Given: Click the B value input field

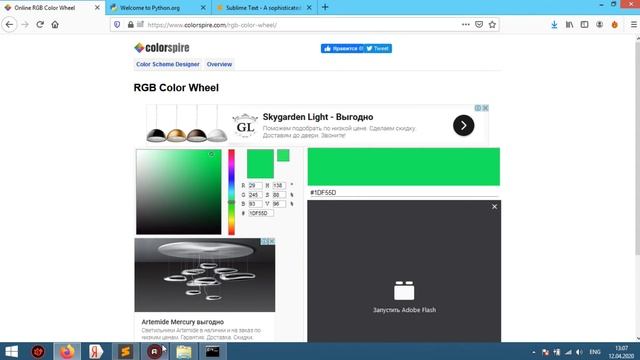Looking at the screenshot, I should coord(255,204).
